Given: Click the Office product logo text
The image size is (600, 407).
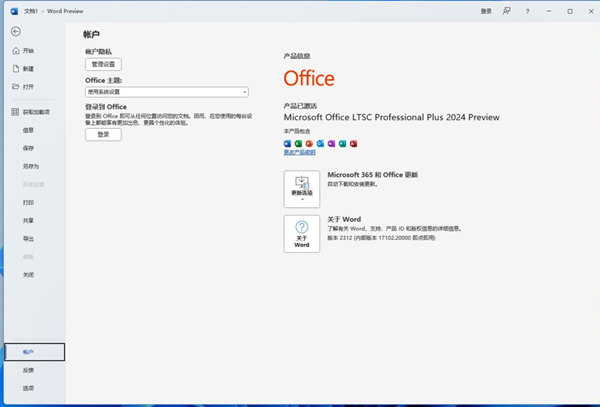Looking at the screenshot, I should tap(309, 78).
